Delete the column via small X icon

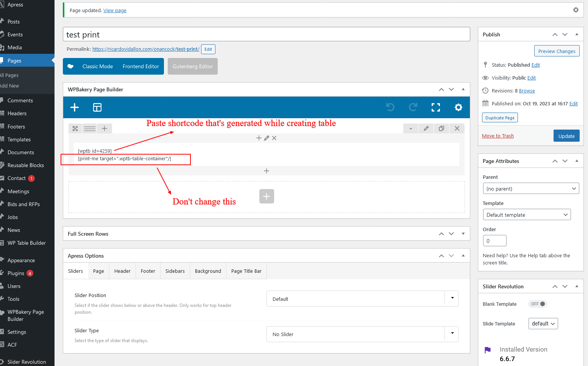274,138
